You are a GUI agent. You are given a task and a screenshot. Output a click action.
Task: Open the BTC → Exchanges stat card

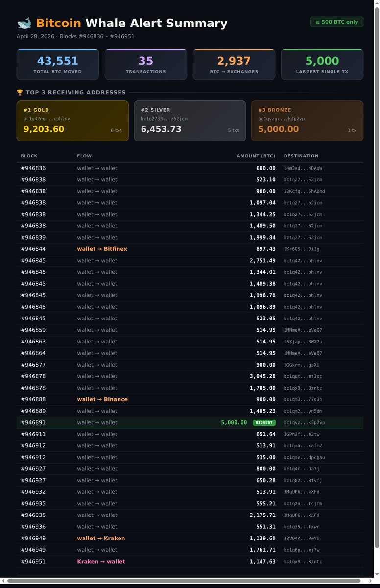pyautogui.click(x=234, y=65)
